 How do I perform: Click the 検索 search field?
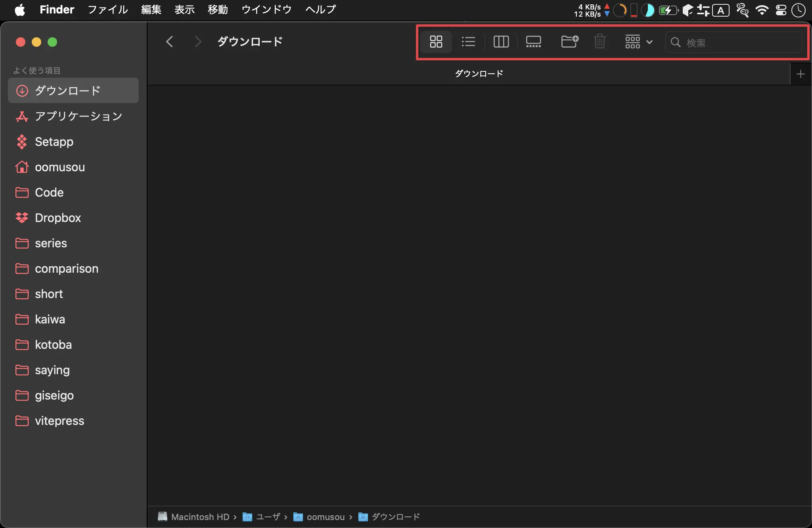tap(734, 42)
